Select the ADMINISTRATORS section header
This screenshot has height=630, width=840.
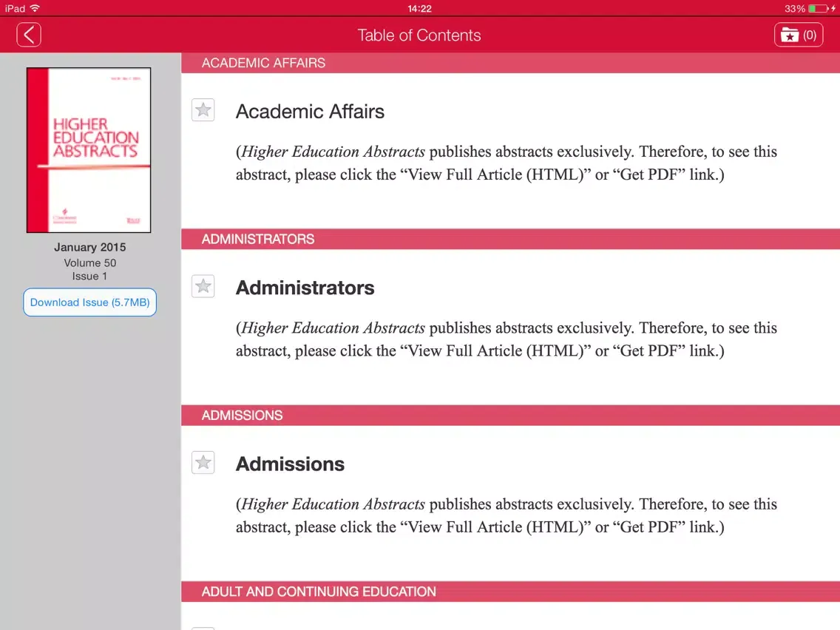tap(510, 239)
